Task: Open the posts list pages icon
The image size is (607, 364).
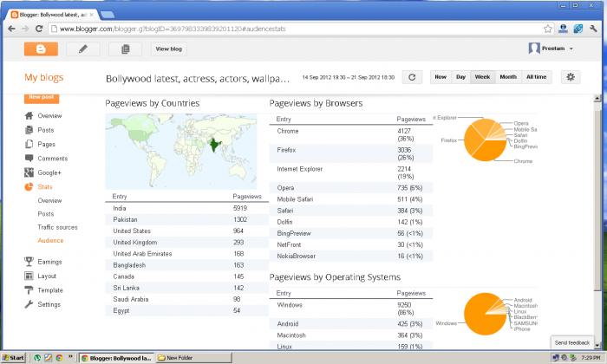Action: [125, 49]
